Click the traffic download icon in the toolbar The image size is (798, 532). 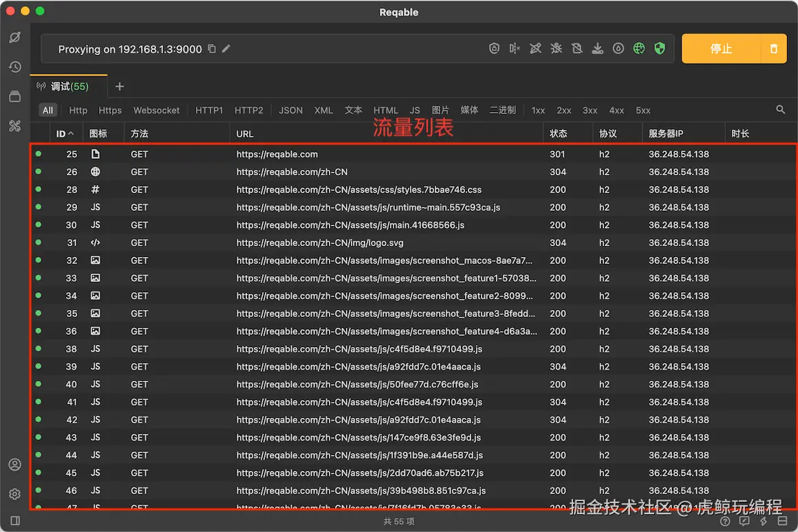pos(597,48)
